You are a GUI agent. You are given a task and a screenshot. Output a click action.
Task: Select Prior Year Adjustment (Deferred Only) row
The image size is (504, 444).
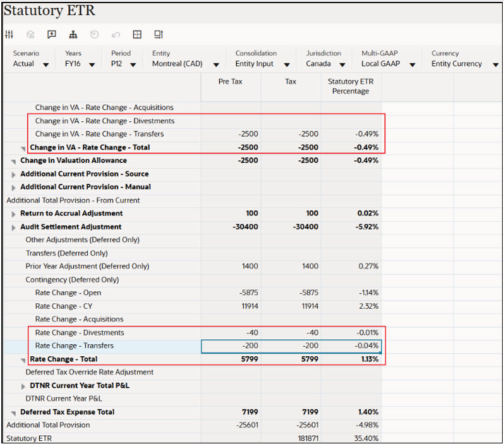87,267
